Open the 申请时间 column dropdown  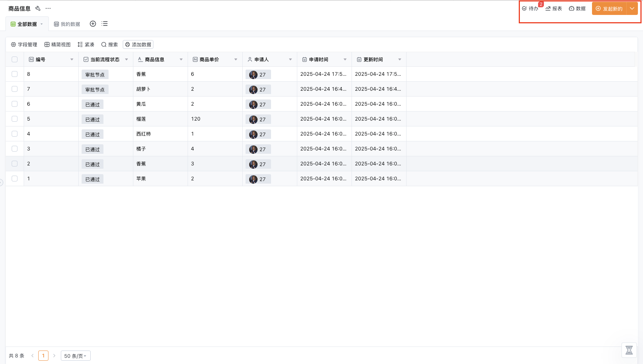[345, 59]
